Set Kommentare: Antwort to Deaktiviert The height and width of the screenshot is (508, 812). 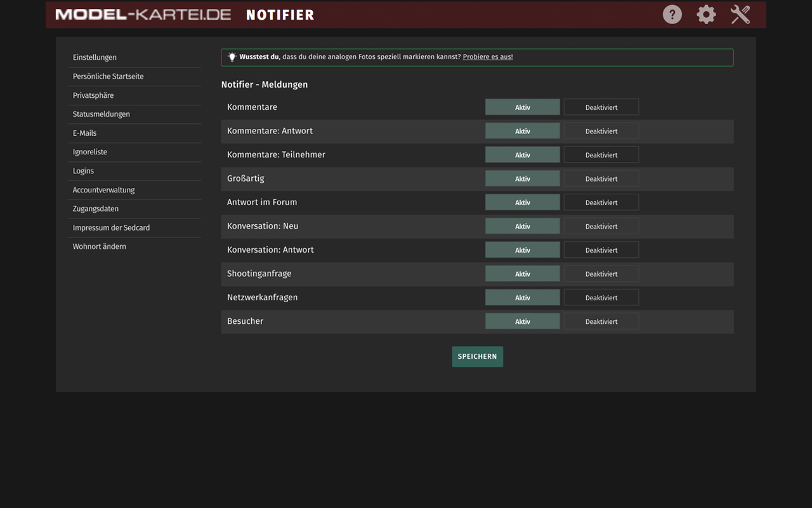(x=601, y=131)
